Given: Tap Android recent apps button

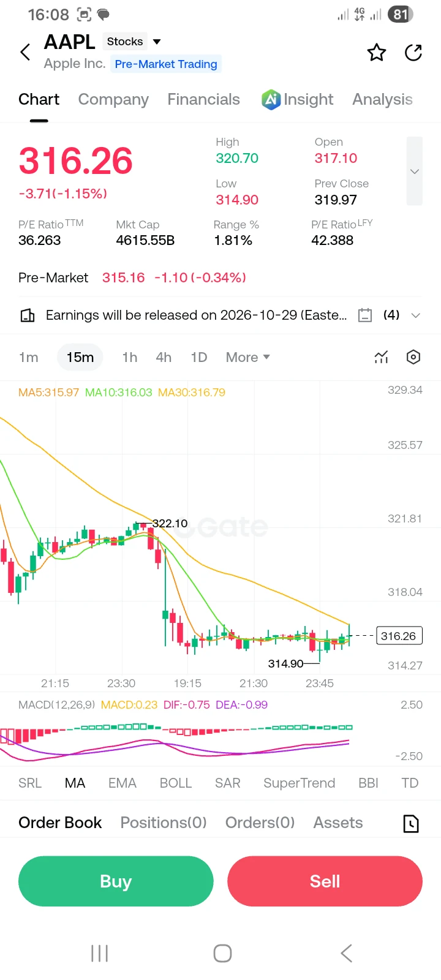Looking at the screenshot, I should pos(99,953).
